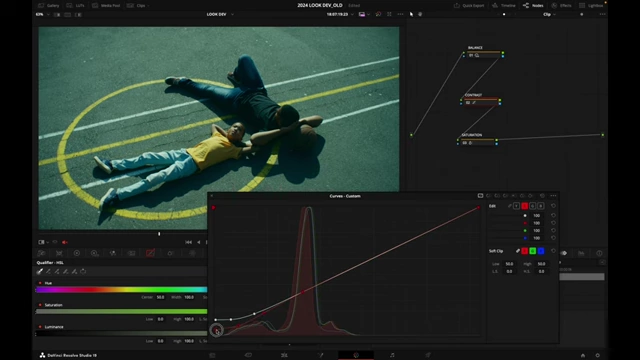Open the Effects panel
Image resolution: width=640 pixels, height=360 pixels.
[561, 5]
